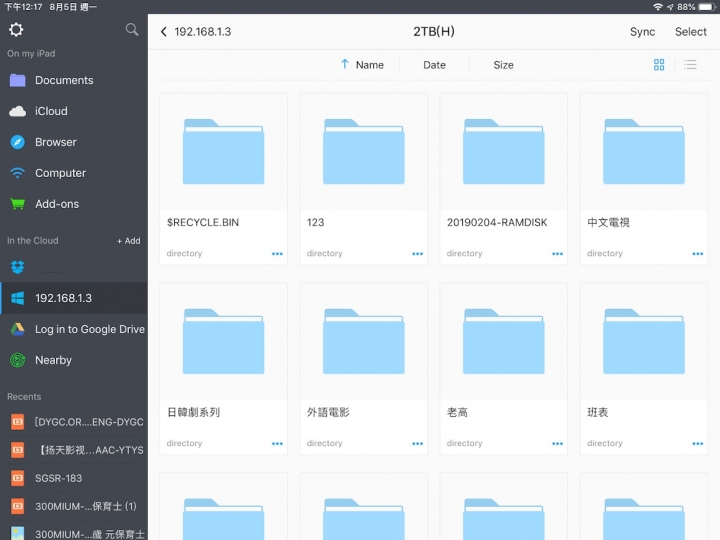Image resolution: width=720 pixels, height=540 pixels.
Task: Show more options for 外語電影
Action: (x=417, y=444)
